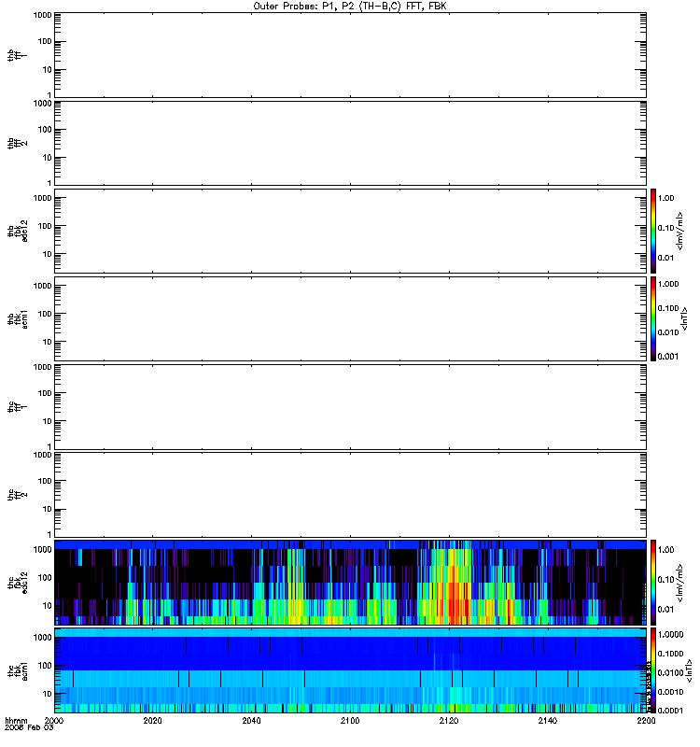The height and width of the screenshot is (747, 700).
Task: Select the thb fff 1 y-axis label
Action: [x=17, y=56]
